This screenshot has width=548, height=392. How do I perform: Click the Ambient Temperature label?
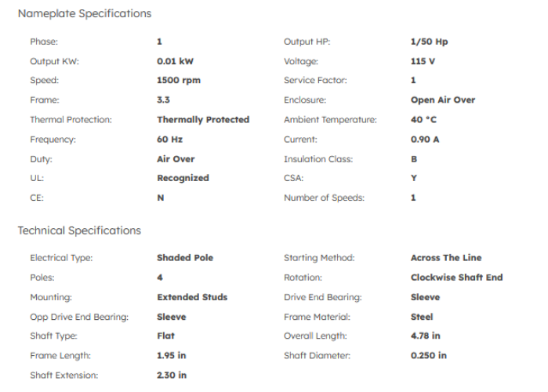click(x=329, y=120)
